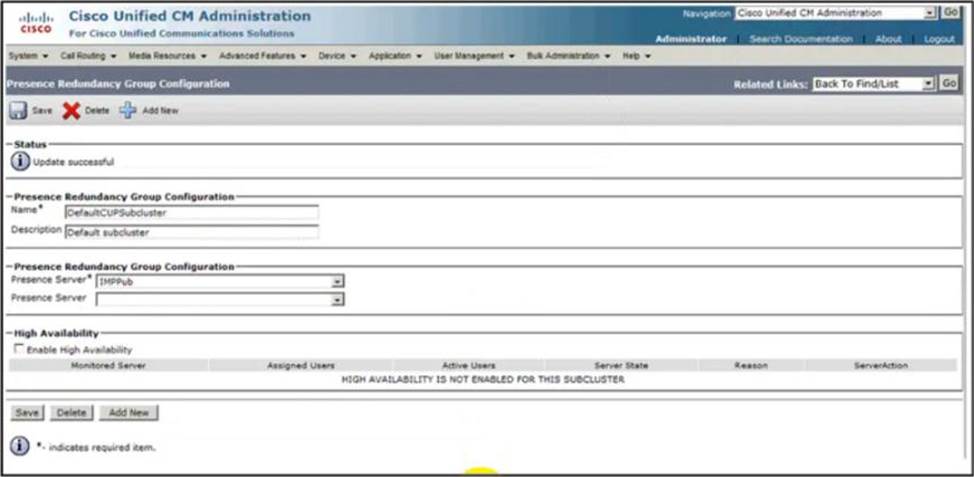The image size is (974, 477).
Task: Click the Update successful status text
Action: pos(73,162)
